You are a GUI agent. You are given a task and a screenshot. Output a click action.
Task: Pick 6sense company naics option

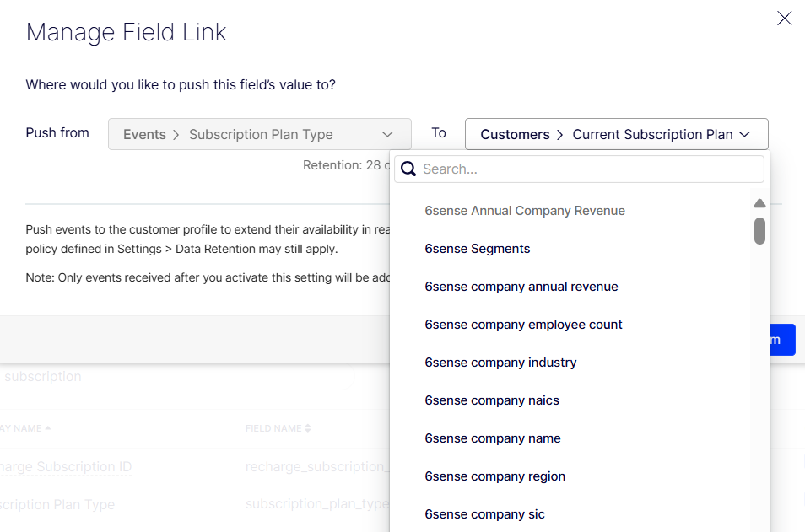492,400
